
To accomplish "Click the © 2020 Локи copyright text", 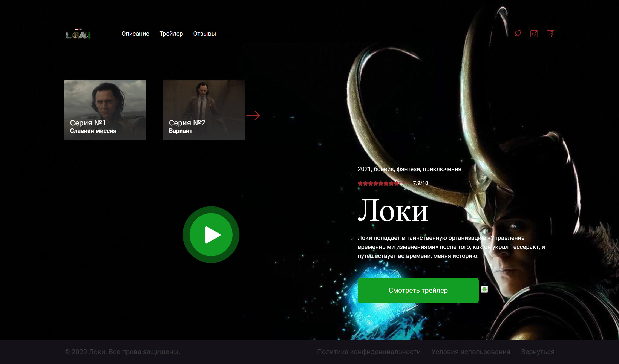I will (122, 352).
